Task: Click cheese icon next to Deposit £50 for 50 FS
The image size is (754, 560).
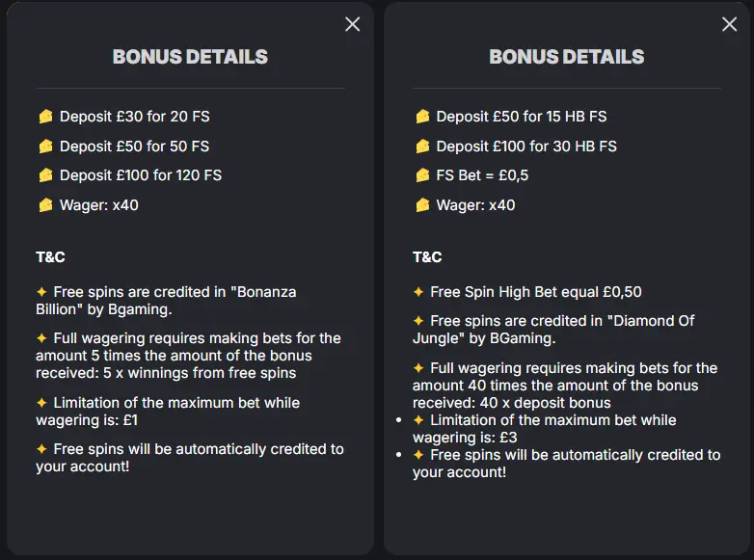Action: coord(45,147)
